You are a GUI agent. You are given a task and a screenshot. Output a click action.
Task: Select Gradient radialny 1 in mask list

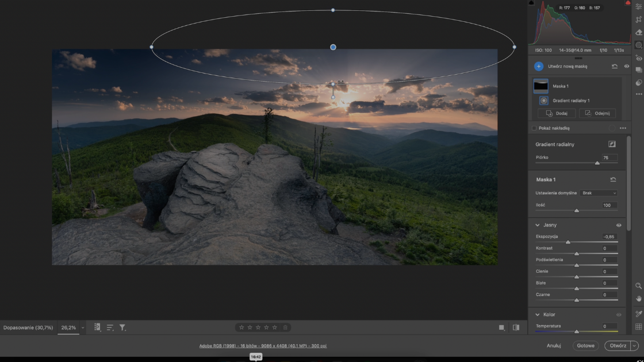[x=570, y=101]
